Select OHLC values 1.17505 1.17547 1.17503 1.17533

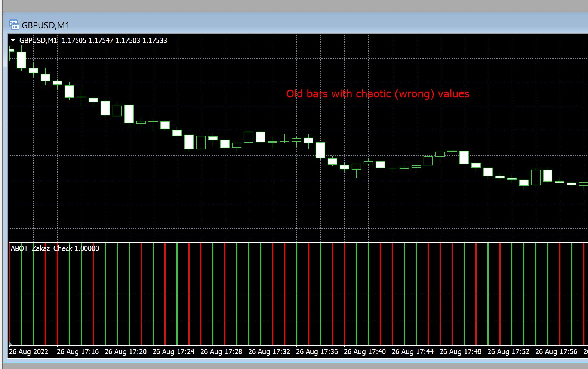point(114,40)
